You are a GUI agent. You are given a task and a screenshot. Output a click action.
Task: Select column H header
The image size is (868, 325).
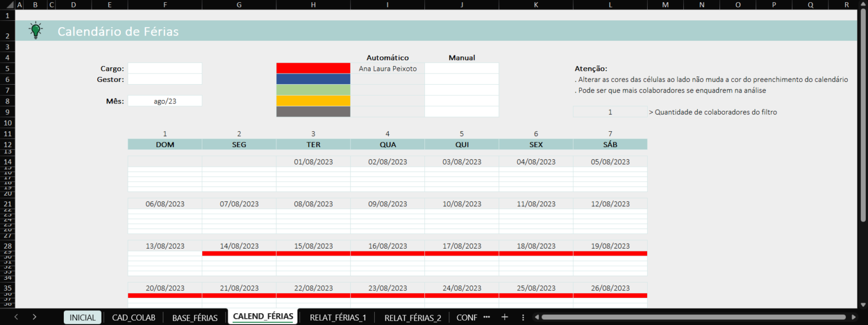(x=313, y=5)
